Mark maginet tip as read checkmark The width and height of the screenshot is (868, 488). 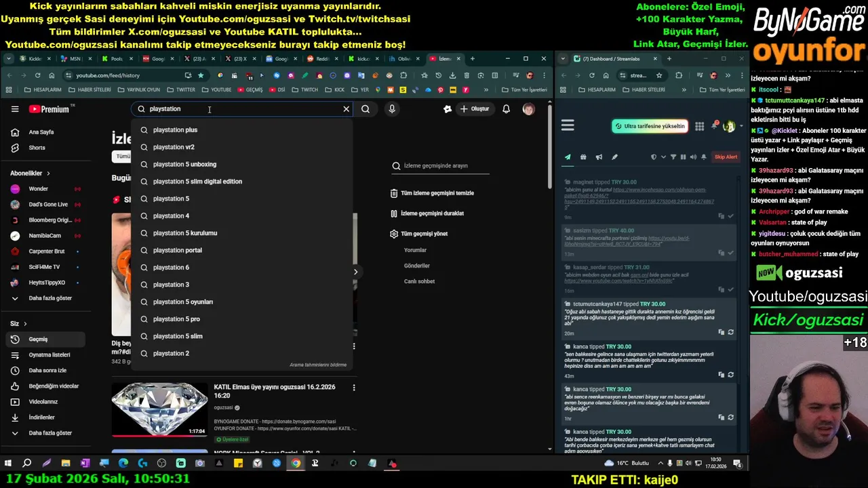pos(730,216)
